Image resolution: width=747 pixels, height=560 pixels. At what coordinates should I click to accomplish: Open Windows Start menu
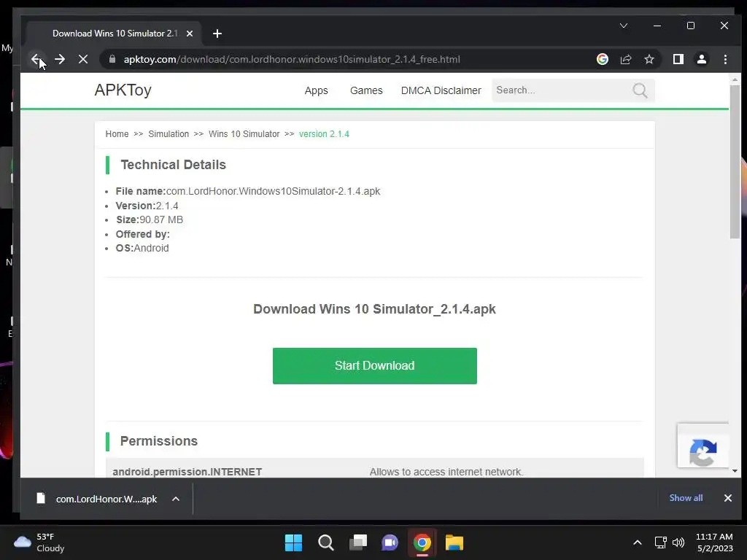(293, 542)
